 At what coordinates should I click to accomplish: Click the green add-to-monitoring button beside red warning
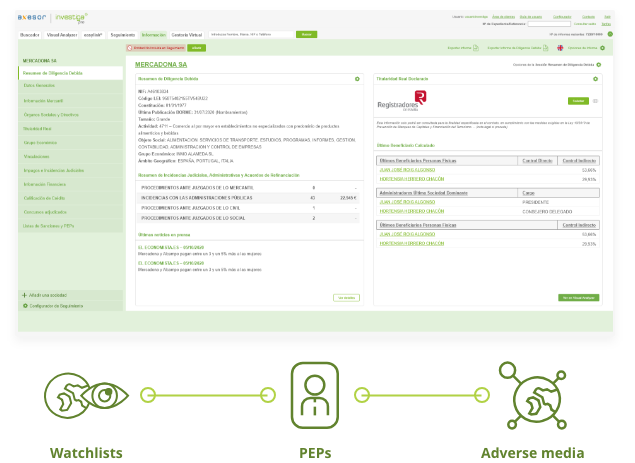coord(196,48)
